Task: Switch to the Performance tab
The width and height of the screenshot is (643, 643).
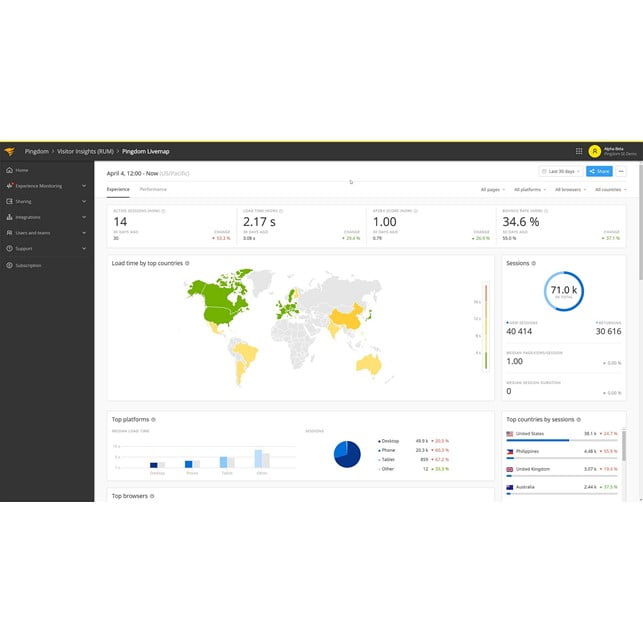Action: click(x=153, y=189)
